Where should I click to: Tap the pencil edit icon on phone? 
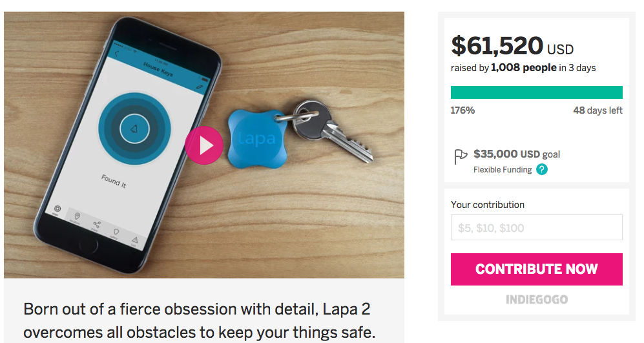(200, 87)
